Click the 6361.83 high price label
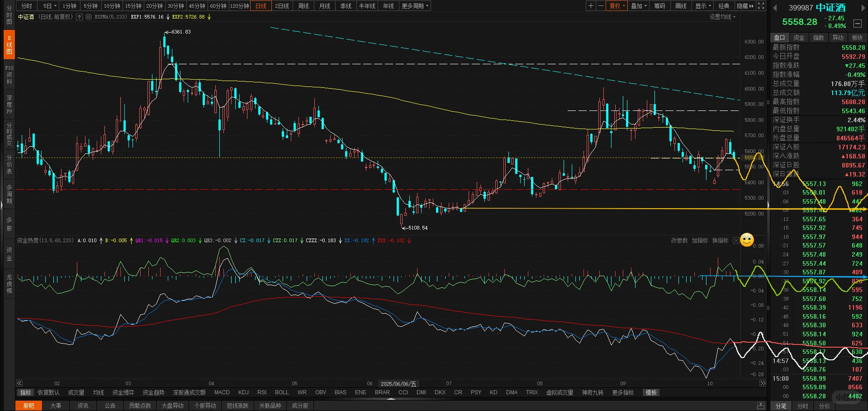Screen dimensions: 868x411 coord(181,32)
